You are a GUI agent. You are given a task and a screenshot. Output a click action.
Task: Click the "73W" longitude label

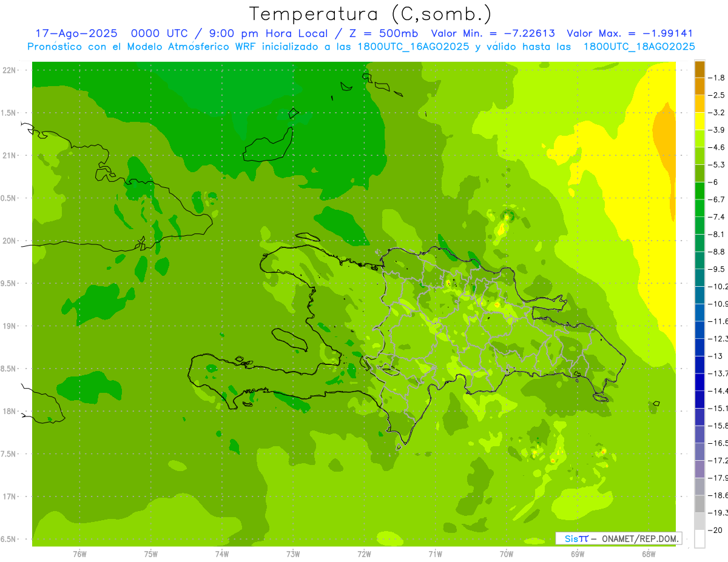click(x=293, y=554)
